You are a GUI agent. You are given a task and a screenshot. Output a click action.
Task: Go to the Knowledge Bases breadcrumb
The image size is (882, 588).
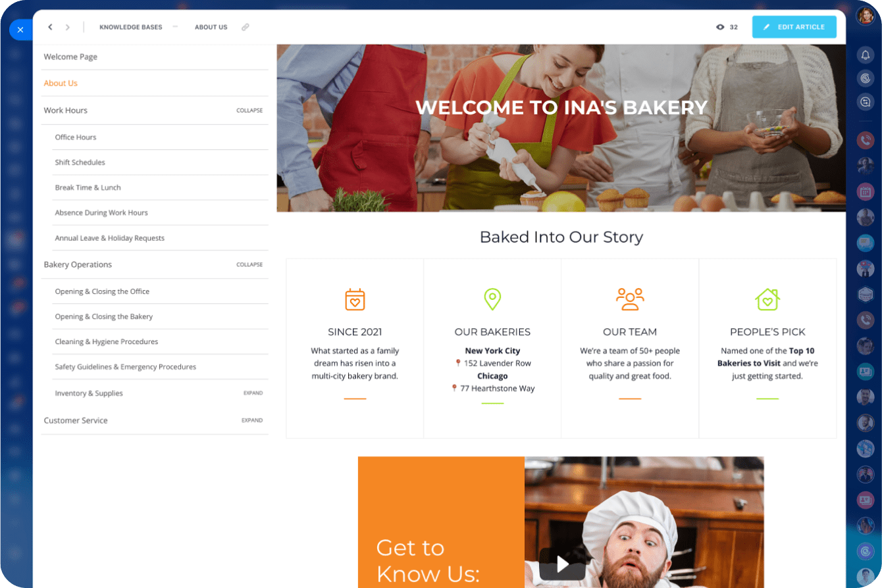131,27
